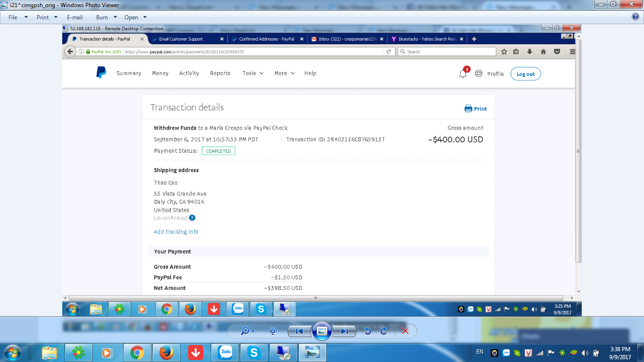The width and height of the screenshot is (644, 362).
Task: Click the PayPal Log out button
Action: click(526, 74)
